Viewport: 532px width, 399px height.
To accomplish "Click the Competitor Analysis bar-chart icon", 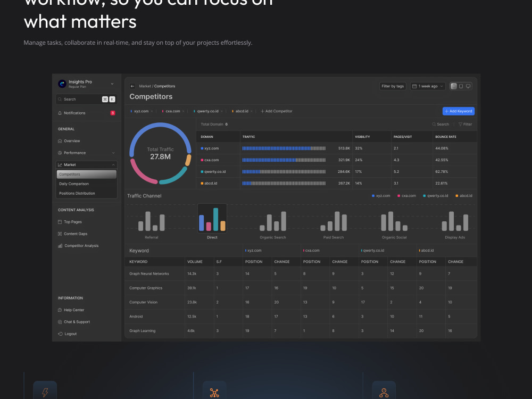I will pos(60,246).
